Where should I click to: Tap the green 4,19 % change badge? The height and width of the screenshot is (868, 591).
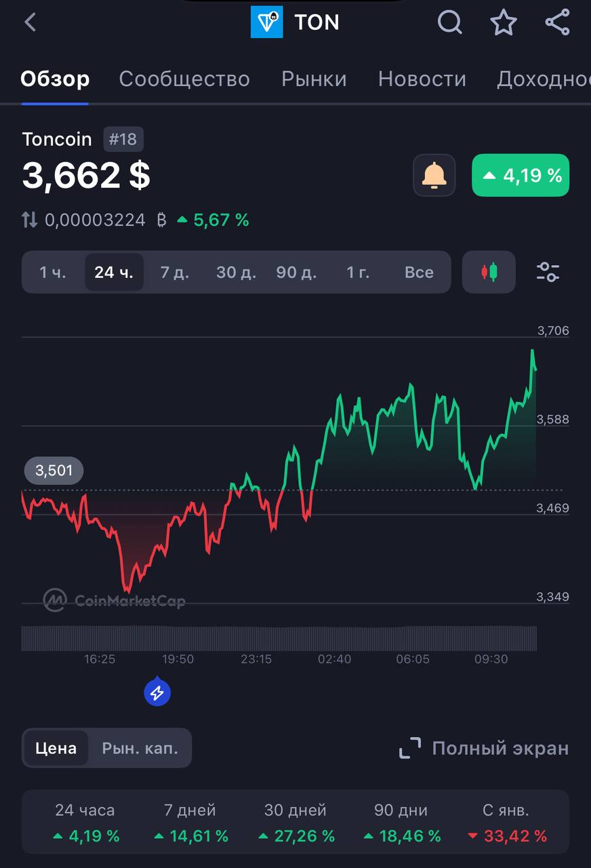[521, 175]
